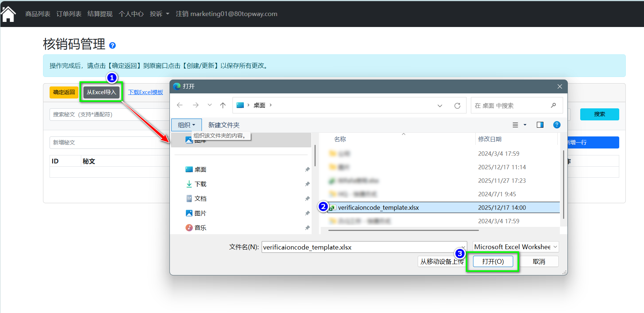Refresh the folder listing
Screen dimensions: 644x313
tap(457, 106)
